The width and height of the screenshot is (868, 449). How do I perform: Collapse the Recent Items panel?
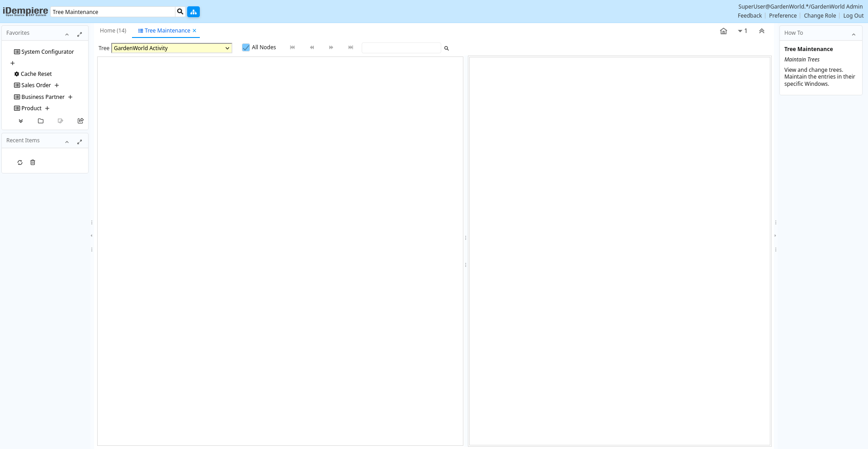pos(67,142)
